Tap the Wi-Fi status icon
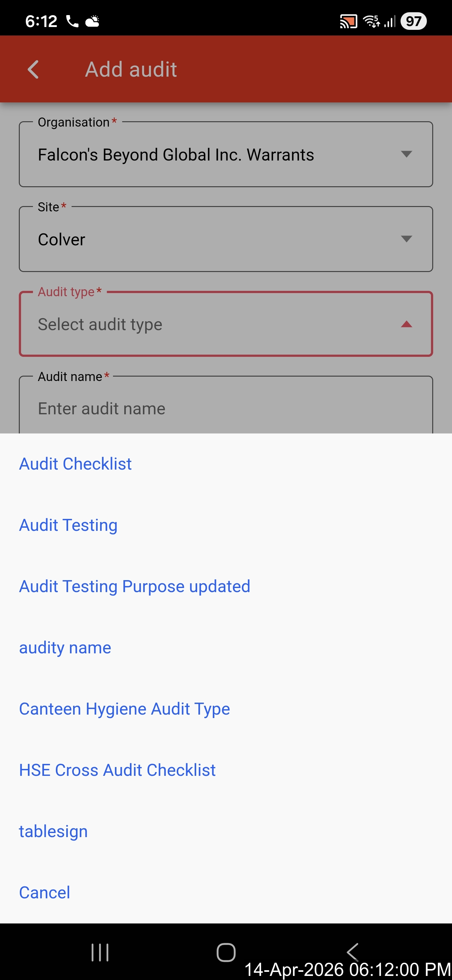 (371, 21)
